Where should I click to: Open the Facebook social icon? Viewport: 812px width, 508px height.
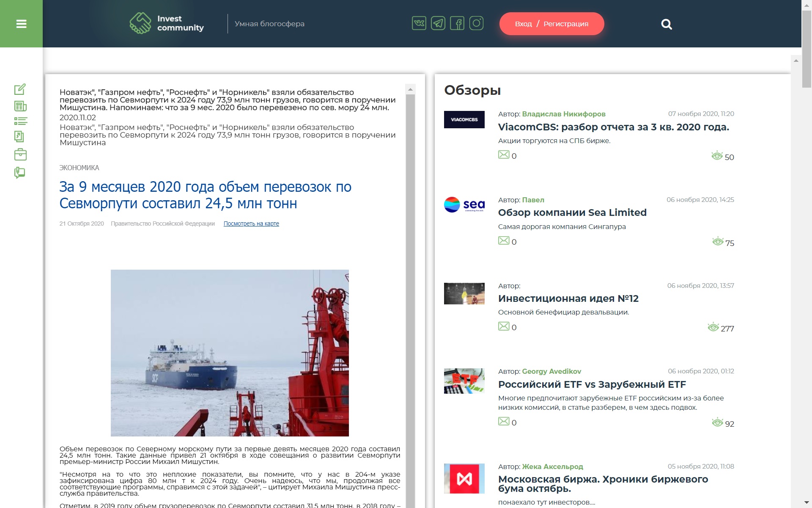pyautogui.click(x=457, y=23)
